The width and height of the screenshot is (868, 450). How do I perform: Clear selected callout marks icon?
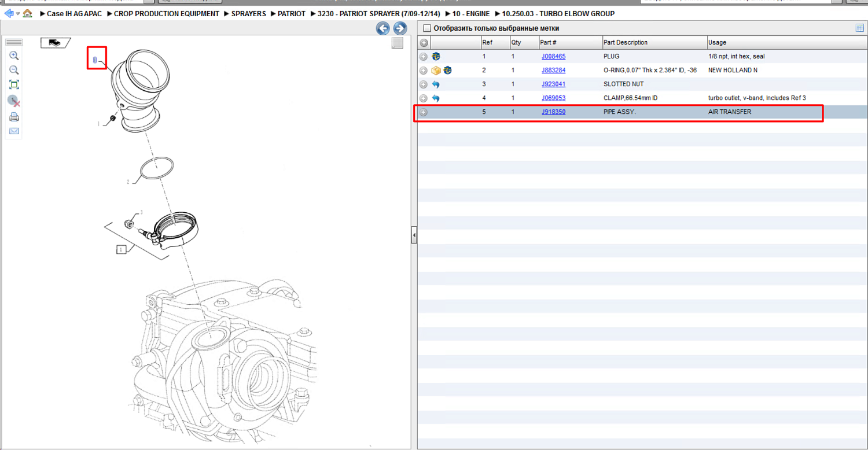pos(14,101)
